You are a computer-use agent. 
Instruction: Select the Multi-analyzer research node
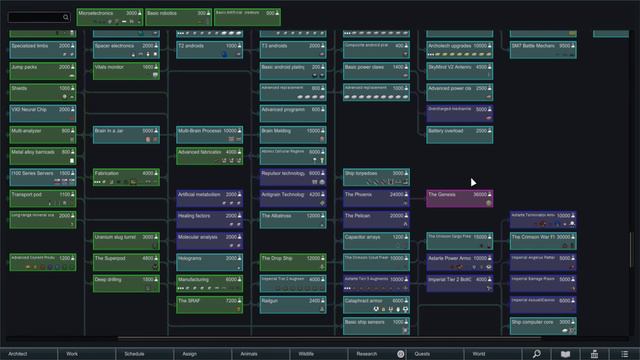pos(43,135)
